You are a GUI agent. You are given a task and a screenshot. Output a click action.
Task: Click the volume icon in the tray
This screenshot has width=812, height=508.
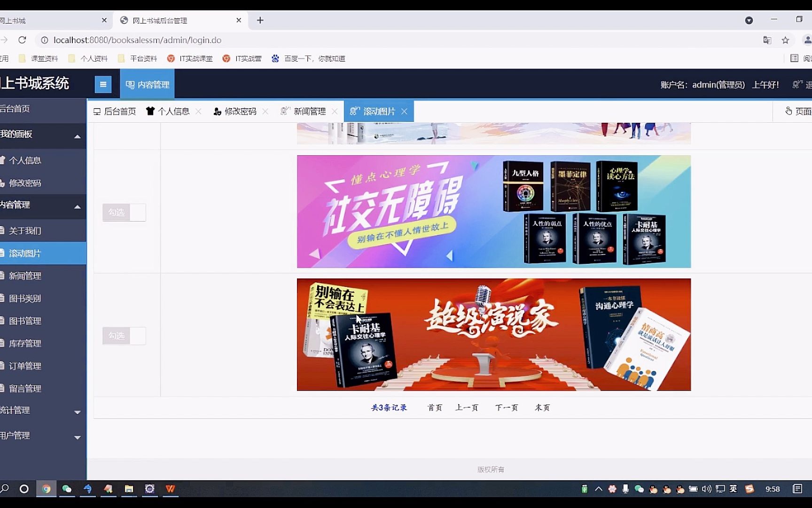pyautogui.click(x=707, y=489)
